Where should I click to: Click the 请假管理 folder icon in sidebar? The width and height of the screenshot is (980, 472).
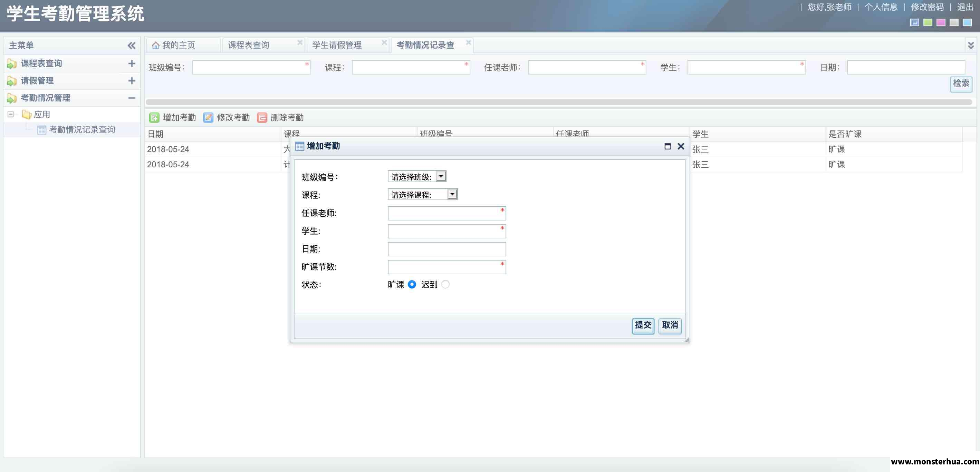click(12, 81)
